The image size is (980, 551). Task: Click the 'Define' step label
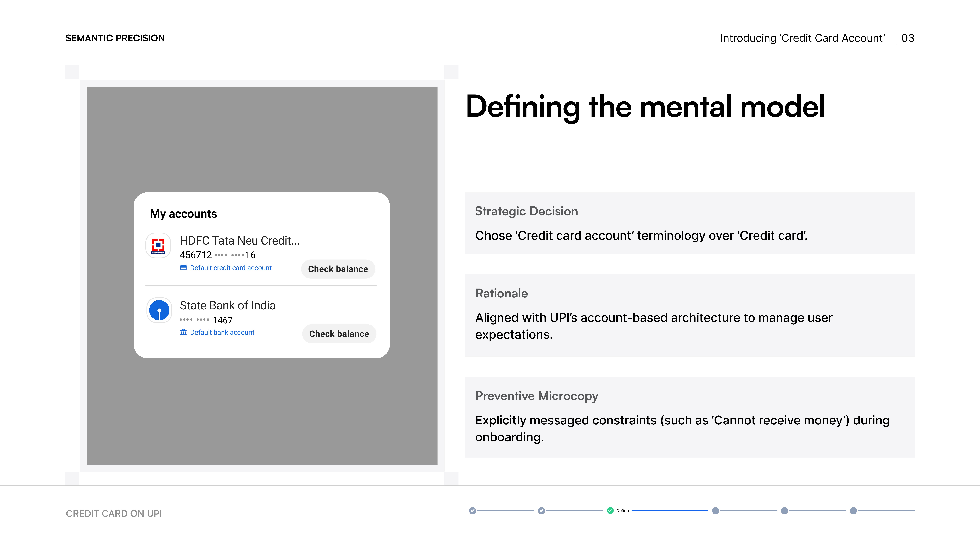pos(622,511)
